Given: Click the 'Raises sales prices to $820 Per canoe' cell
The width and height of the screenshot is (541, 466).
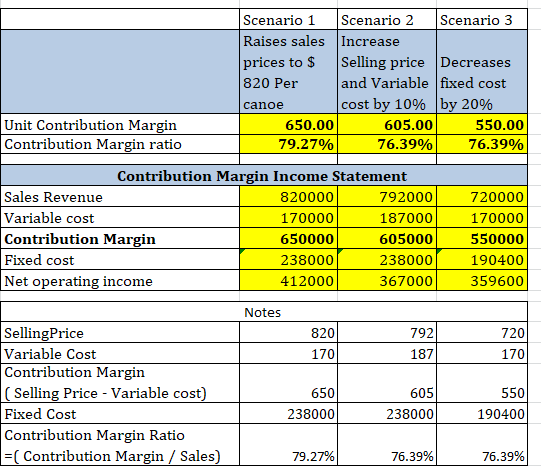Looking at the screenshot, I should (x=288, y=72).
